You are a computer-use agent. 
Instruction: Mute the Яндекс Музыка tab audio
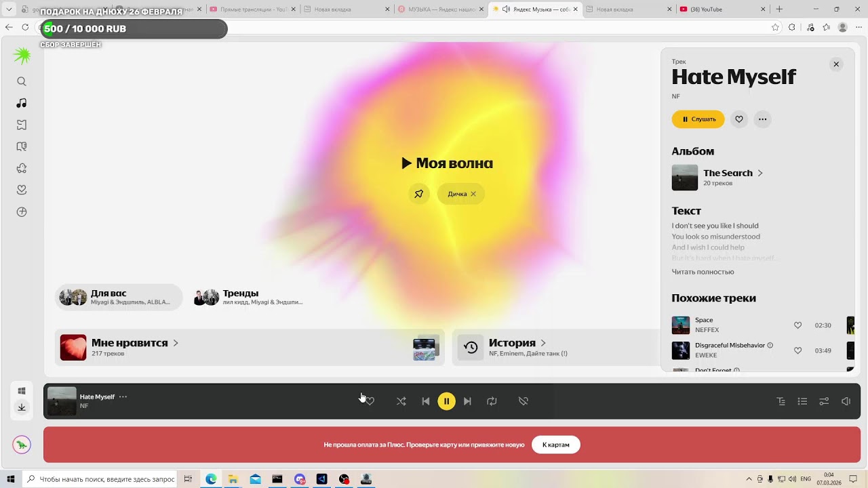[506, 9]
